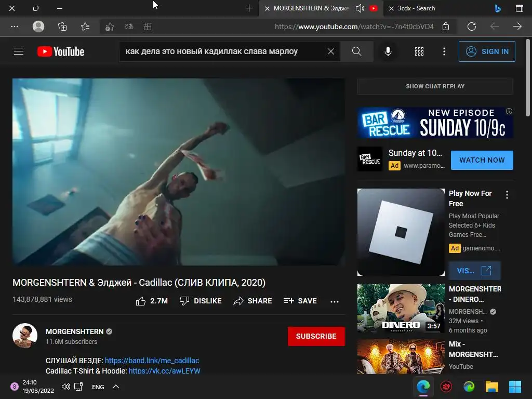Open the Bing chat icon
532x399 pixels.
tap(498, 8)
